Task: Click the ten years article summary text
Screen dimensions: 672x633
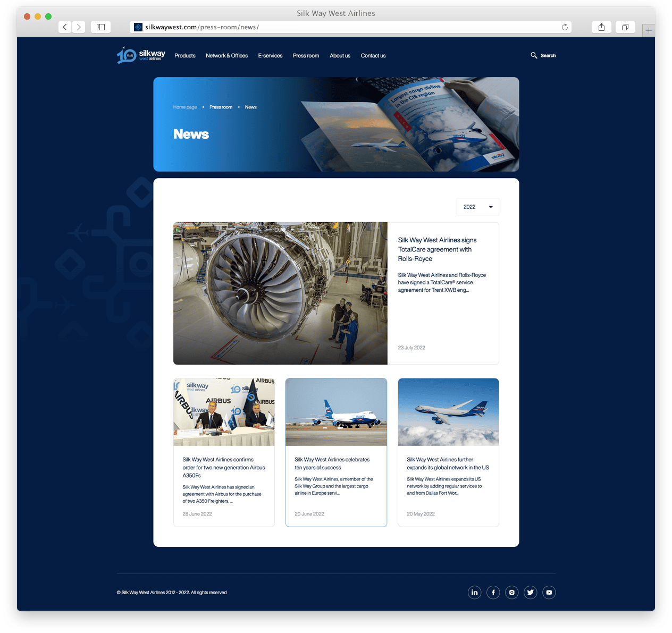Action: tap(334, 486)
